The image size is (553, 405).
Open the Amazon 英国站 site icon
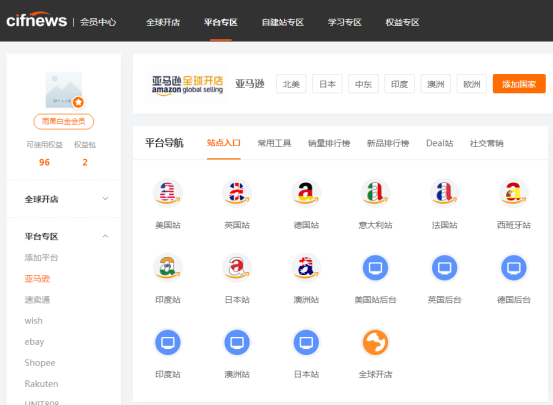click(x=237, y=193)
